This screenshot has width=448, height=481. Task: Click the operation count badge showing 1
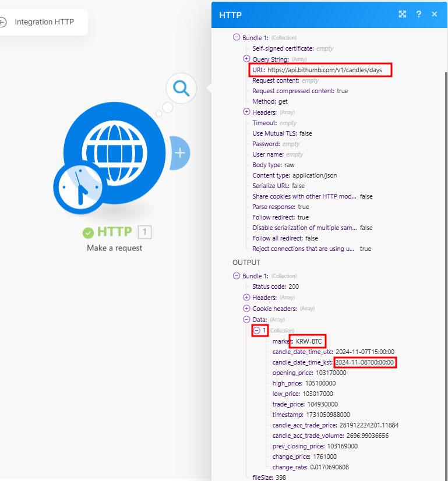tap(145, 233)
